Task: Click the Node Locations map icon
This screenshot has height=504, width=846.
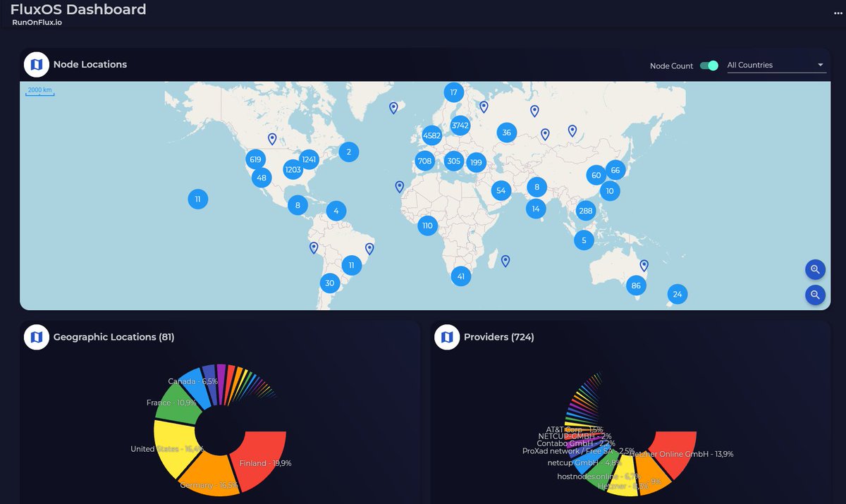Action: click(x=37, y=64)
